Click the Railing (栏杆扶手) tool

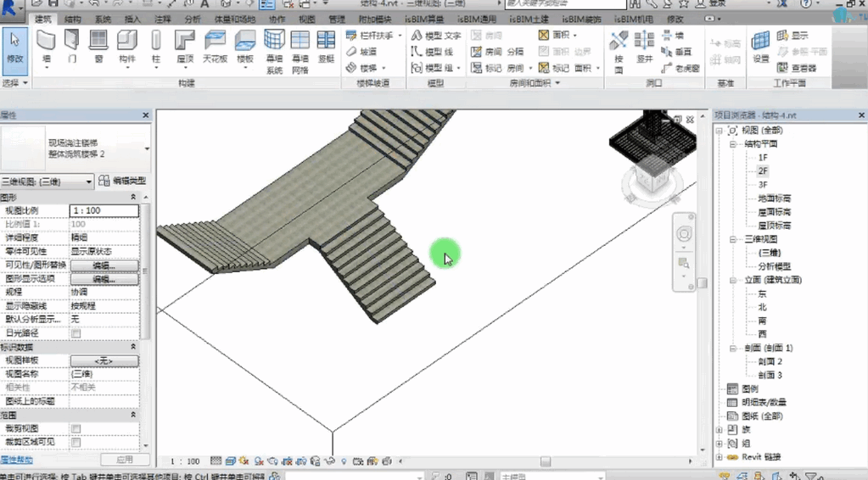click(x=369, y=36)
